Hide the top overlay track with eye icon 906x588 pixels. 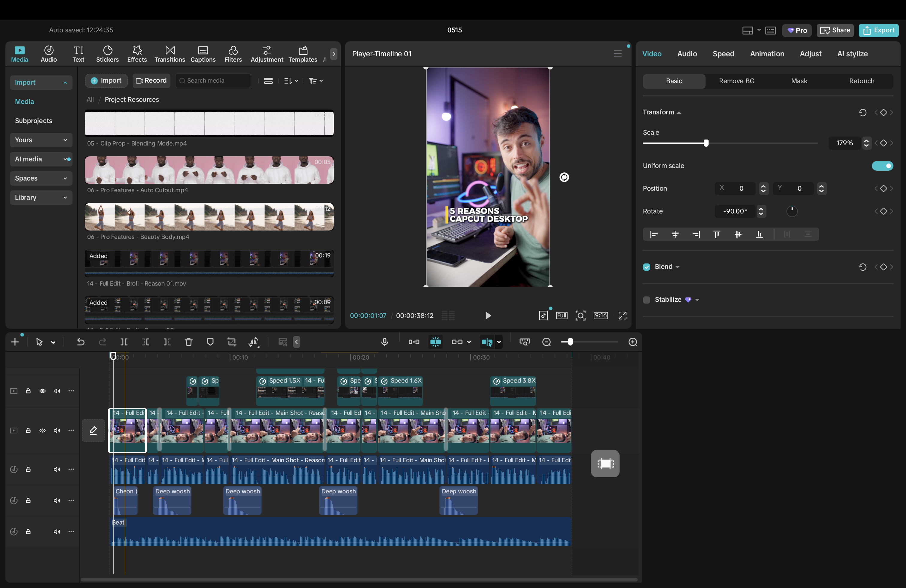coord(42,391)
